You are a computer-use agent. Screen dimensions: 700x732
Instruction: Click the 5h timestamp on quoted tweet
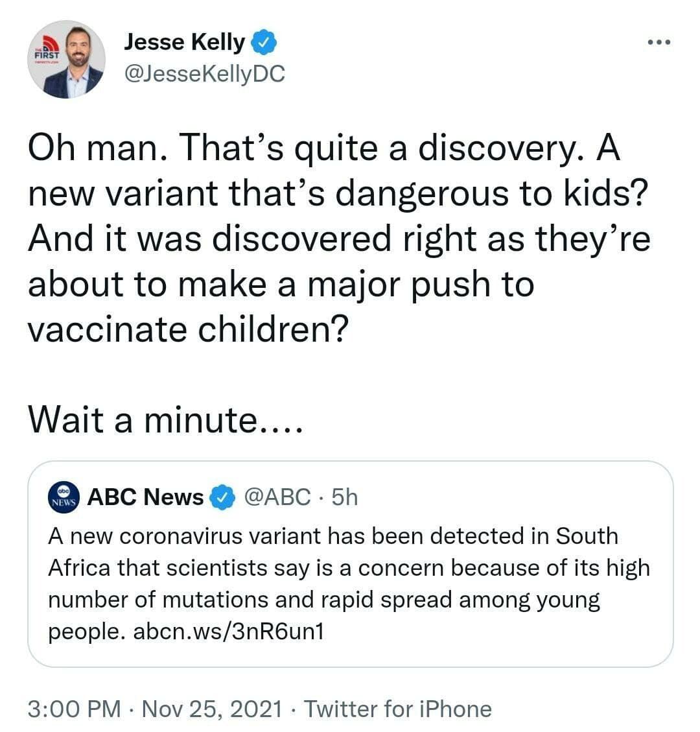(x=344, y=497)
